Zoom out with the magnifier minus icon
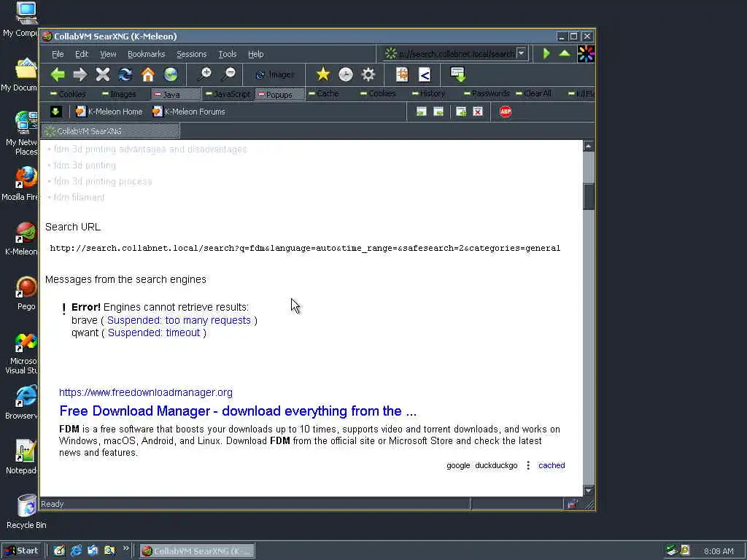Screen dimensions: 747x560 228,74
